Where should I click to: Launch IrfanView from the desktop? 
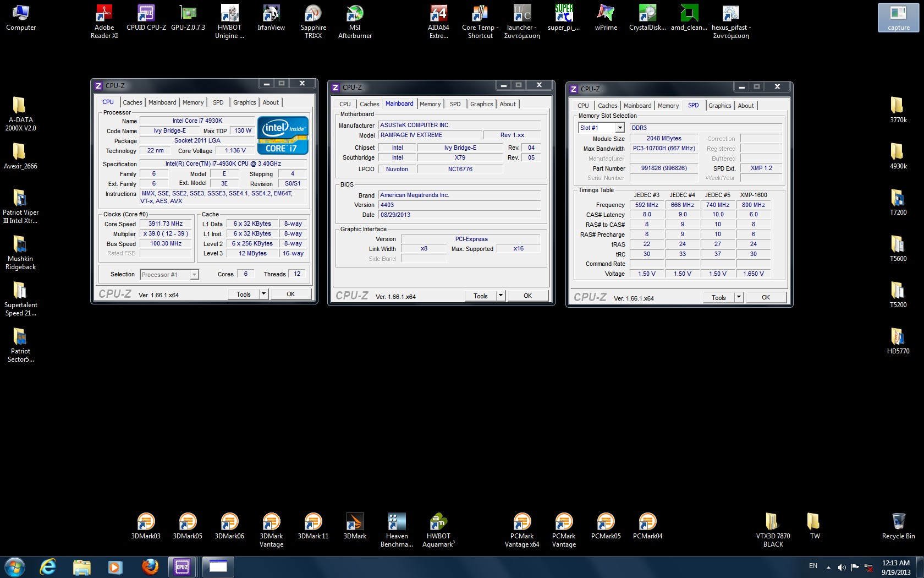271,18
